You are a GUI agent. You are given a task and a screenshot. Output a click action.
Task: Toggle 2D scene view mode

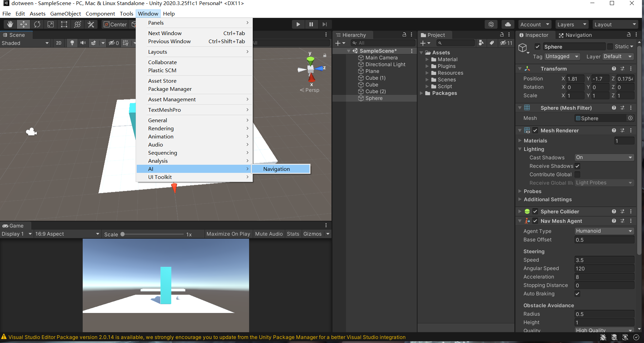point(59,43)
